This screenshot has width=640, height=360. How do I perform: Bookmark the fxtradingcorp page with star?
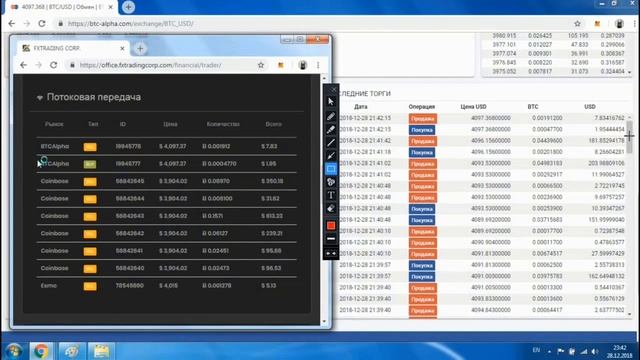pyautogui.click(x=261, y=65)
